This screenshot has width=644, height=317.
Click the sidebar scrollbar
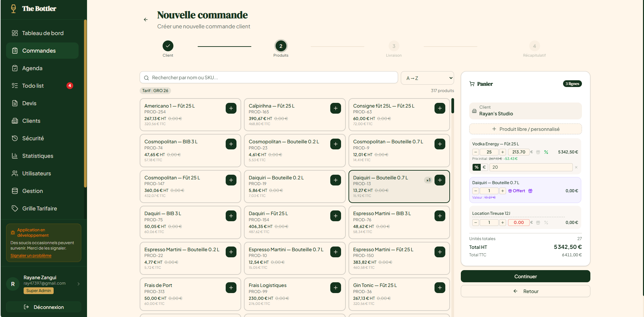coord(85,103)
